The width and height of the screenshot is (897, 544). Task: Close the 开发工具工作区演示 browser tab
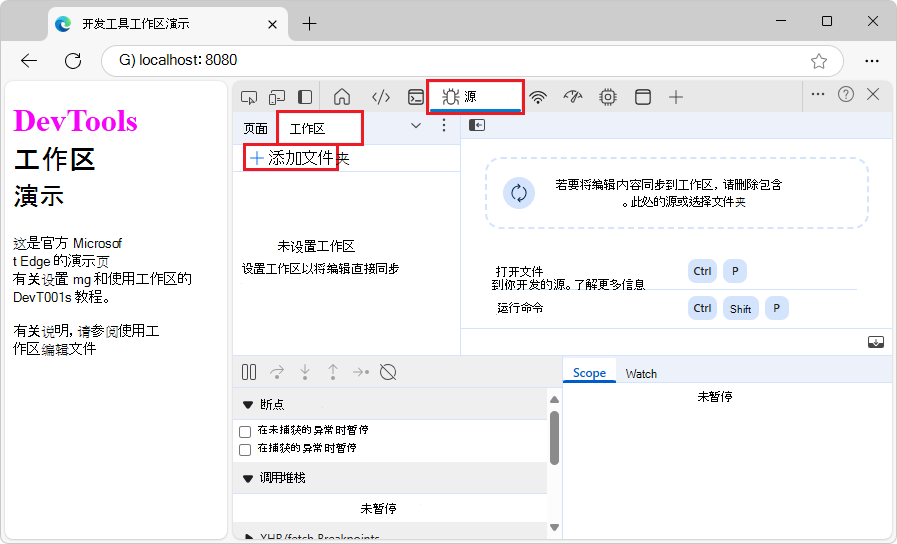click(272, 24)
